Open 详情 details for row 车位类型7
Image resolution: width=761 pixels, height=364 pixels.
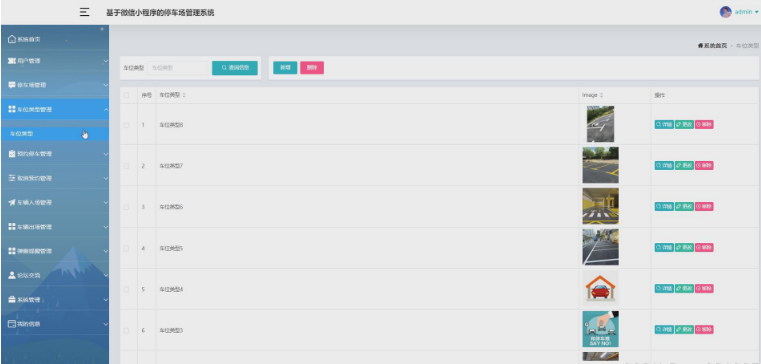(664, 165)
